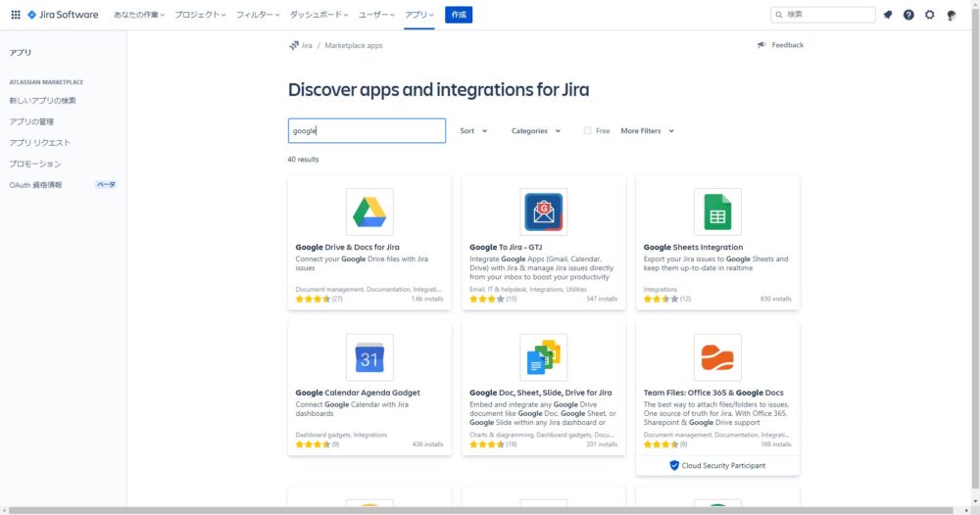
Task: Open the フィルター menu
Action: point(258,15)
